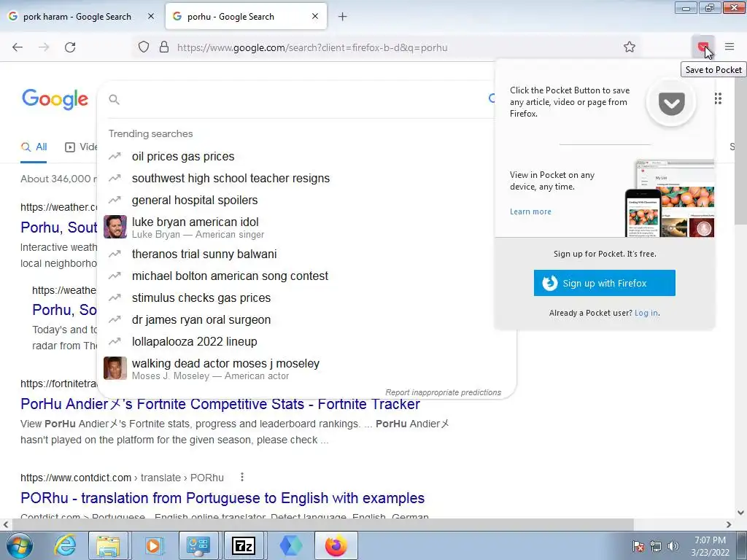This screenshot has width=747, height=560.
Task: Click the address bar URL
Action: tap(312, 47)
